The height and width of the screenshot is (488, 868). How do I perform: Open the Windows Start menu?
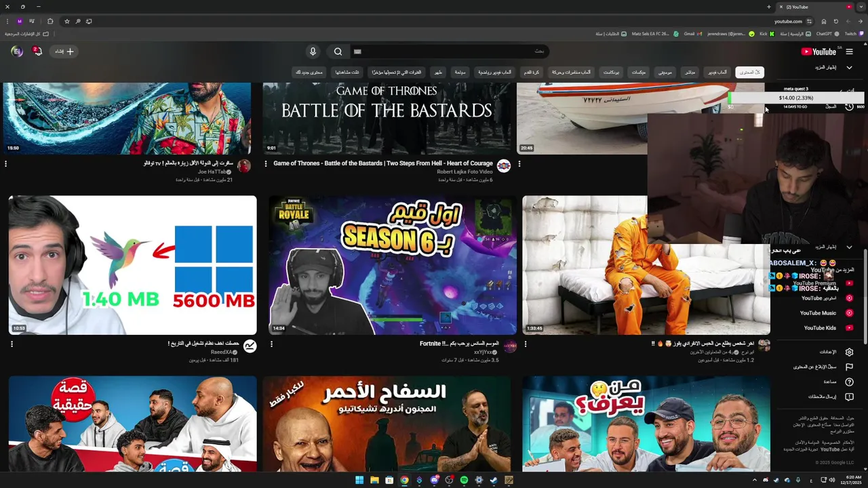(359, 480)
